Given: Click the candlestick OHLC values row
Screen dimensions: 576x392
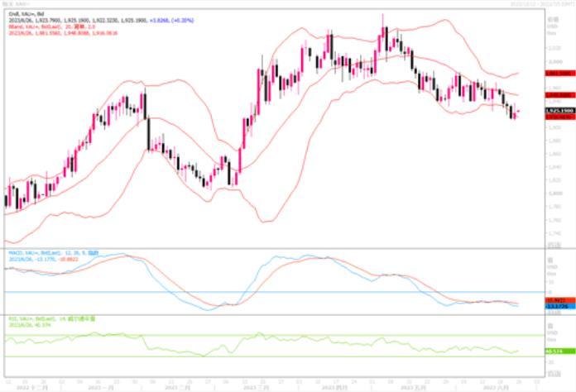Looking at the screenshot, I should [x=74, y=19].
